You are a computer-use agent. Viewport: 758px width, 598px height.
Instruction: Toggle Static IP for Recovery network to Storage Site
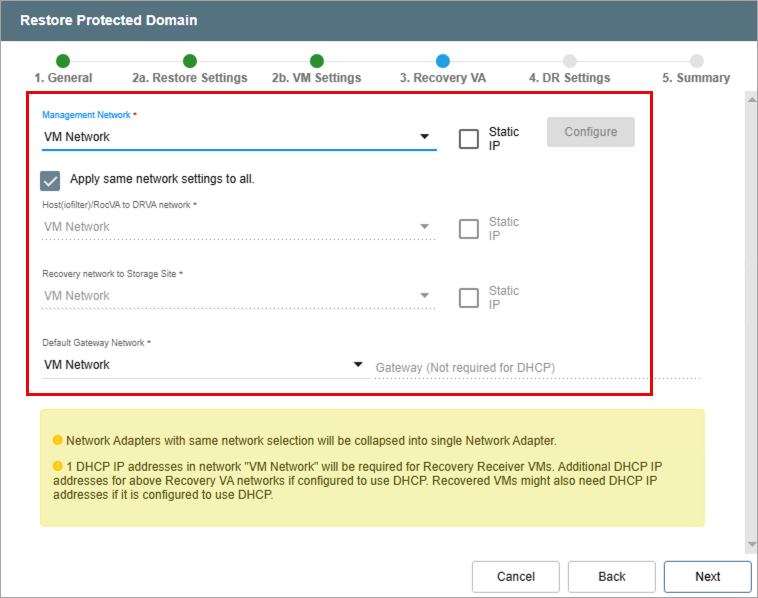tap(469, 298)
